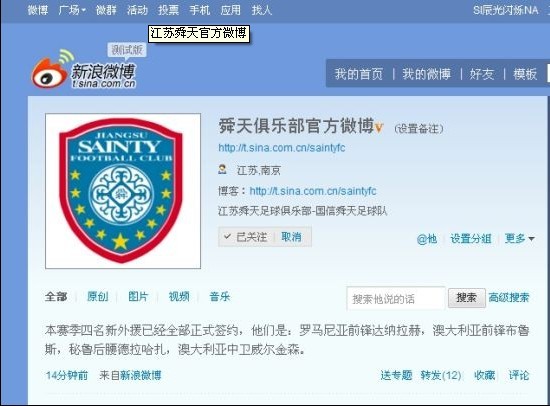Click the Sina Weibo eye logo

(50, 70)
